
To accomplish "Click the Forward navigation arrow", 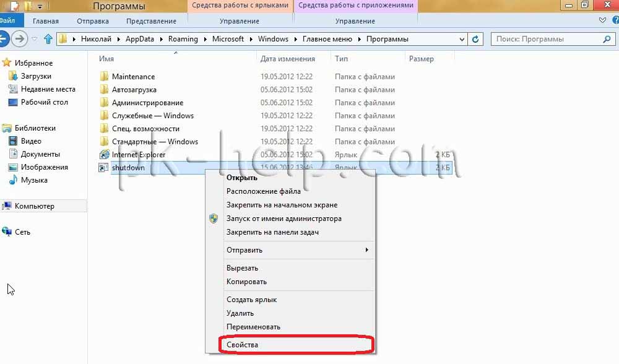I will [19, 39].
